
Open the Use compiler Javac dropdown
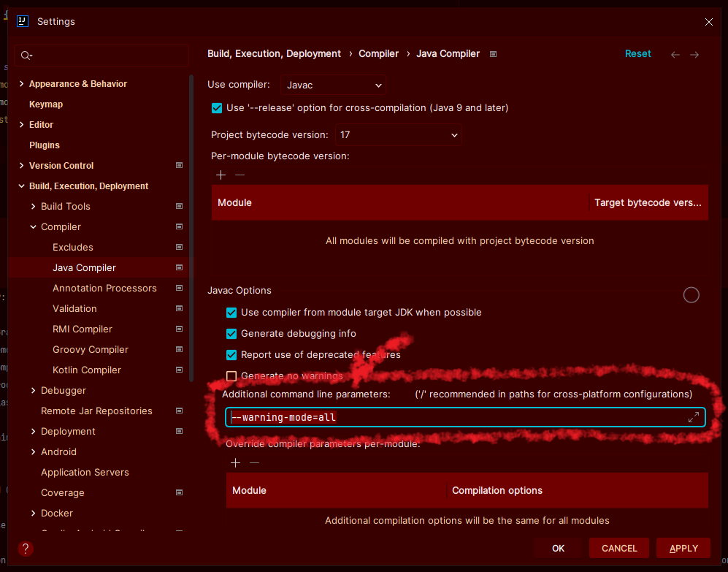333,85
